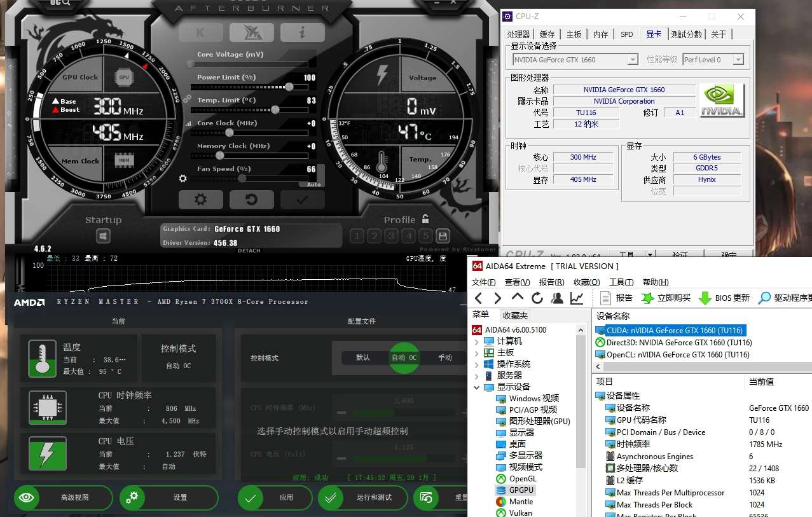Image resolution: width=812 pixels, height=517 pixels.
Task: Apply Afterburner settings with checkmark button
Action: point(302,200)
